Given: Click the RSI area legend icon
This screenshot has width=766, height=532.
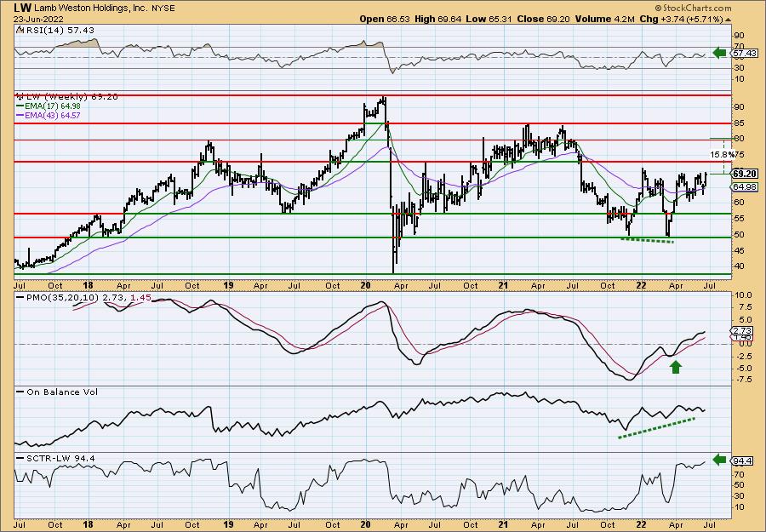Looking at the screenshot, I should click(20, 31).
